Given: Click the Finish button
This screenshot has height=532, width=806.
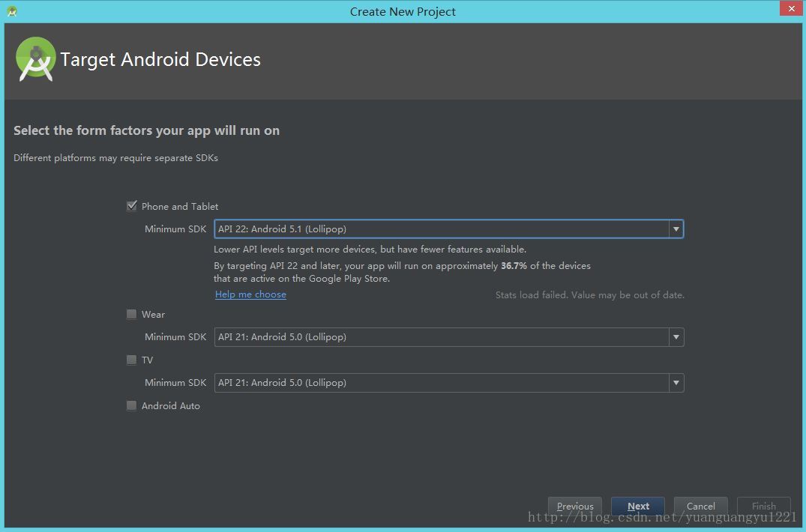Looking at the screenshot, I should (764, 506).
